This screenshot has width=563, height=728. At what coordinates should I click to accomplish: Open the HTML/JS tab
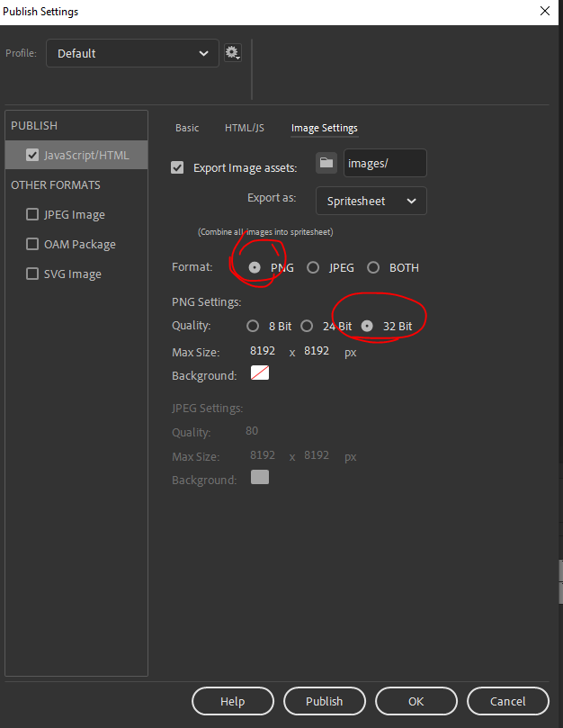[x=245, y=128]
